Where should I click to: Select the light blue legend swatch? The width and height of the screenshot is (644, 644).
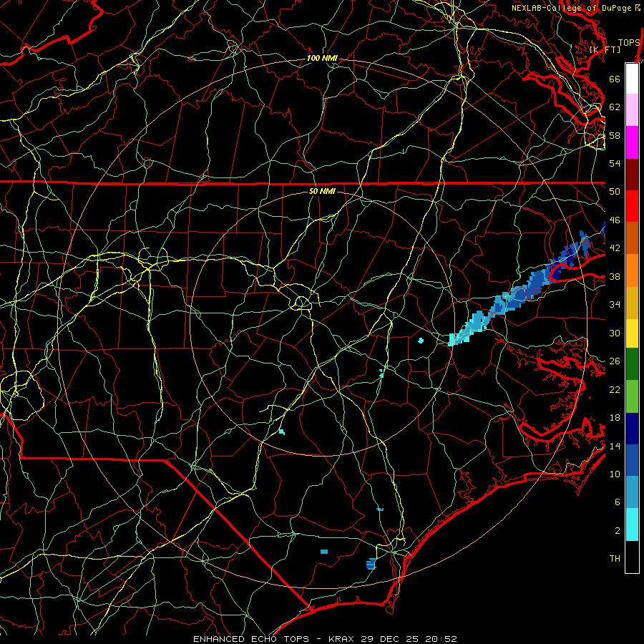click(x=632, y=492)
